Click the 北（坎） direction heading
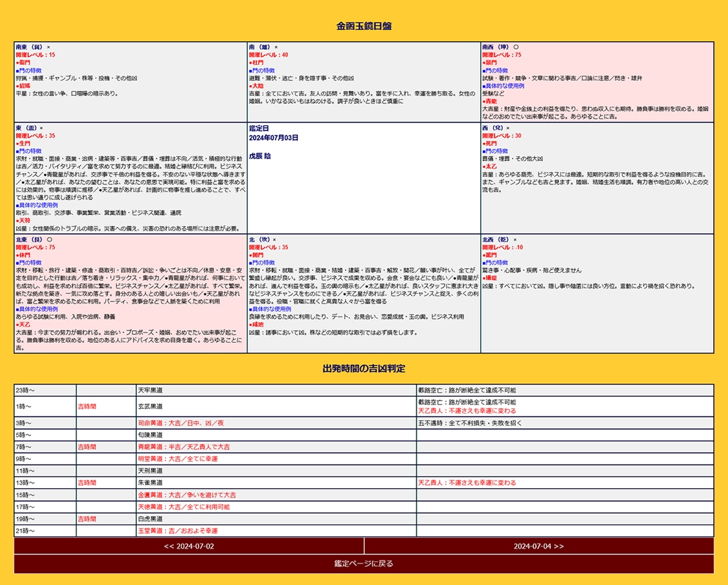Screen dimensions: 728x585 [x=260, y=240]
